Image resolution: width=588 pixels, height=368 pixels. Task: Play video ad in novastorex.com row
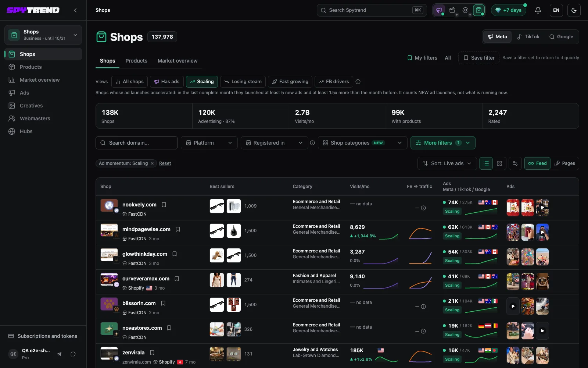[x=542, y=331]
